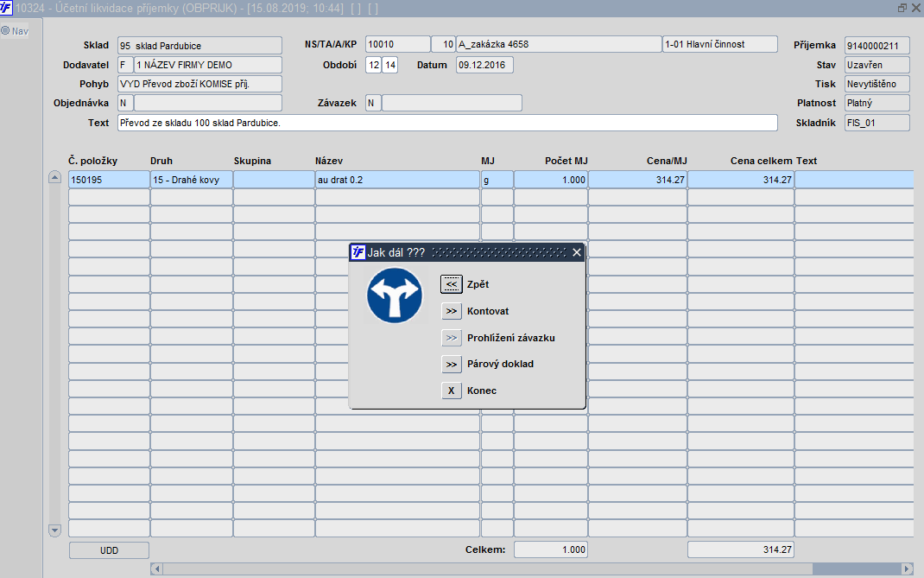Click the Objednávka 'N' field
The width and height of the screenshot is (924, 578).
[x=125, y=103]
